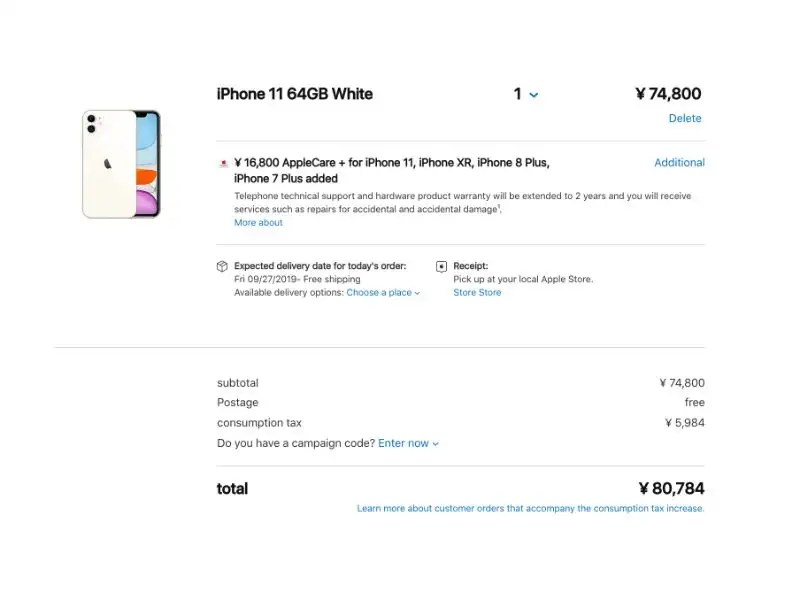Learn more about consumption tax increase orders
This screenshot has width=800, height=600.
(530, 508)
